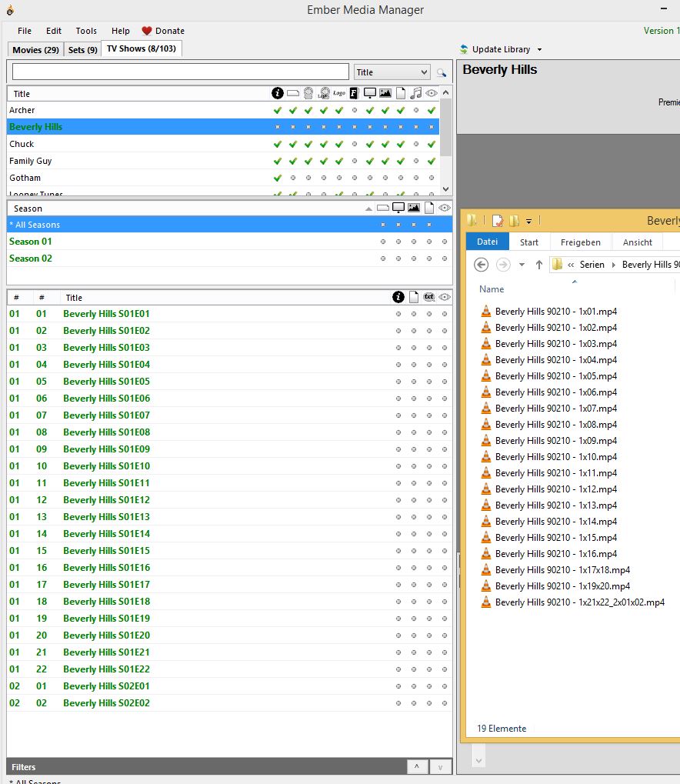Screen dimensions: 680x784
Task: Click the forward arrow in Explorer navigation
Action: coord(503,265)
